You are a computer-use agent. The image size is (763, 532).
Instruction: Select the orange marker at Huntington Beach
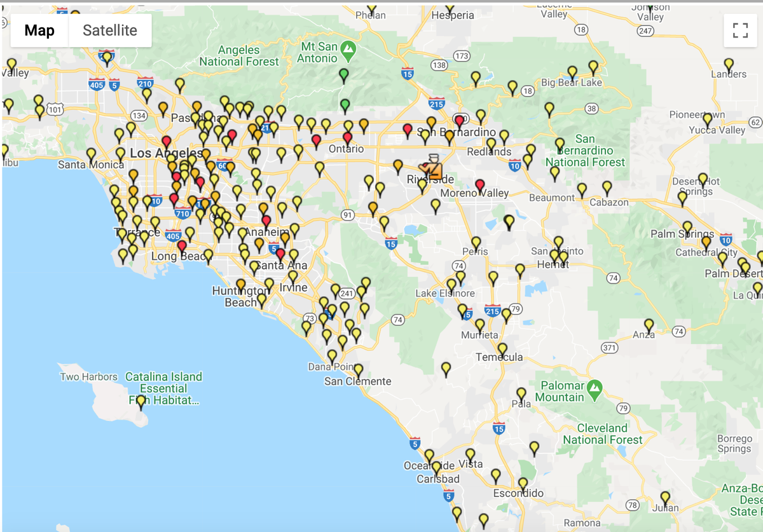(x=241, y=286)
